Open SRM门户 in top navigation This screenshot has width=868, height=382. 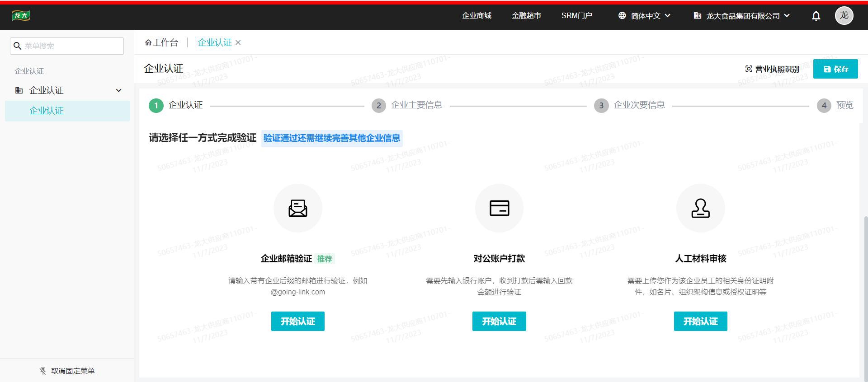(576, 16)
